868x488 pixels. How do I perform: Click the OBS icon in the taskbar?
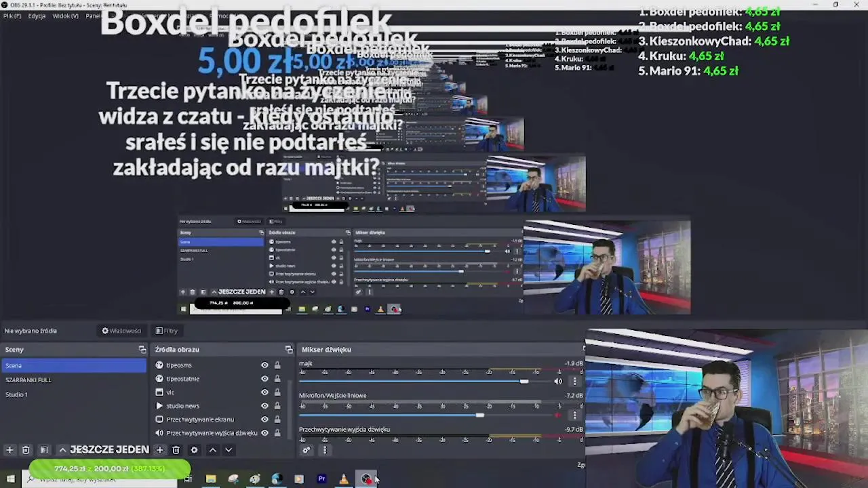click(366, 479)
